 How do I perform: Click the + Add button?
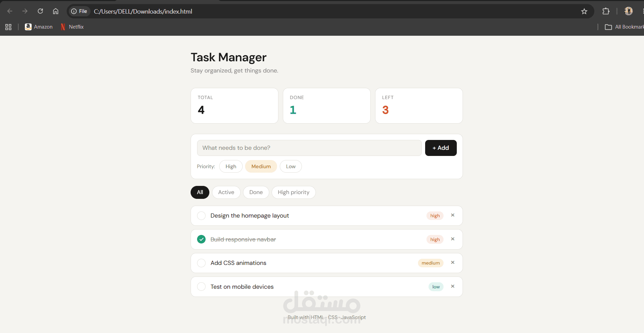coord(441,148)
